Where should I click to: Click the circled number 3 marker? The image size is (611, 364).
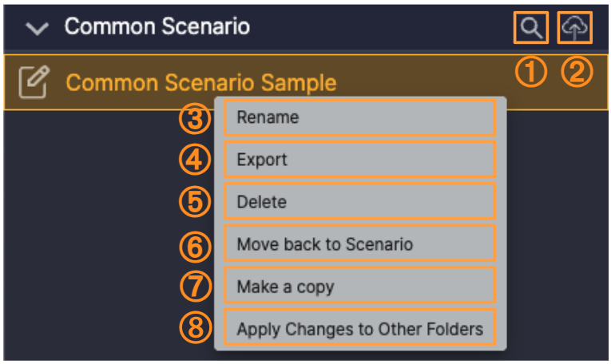pos(195,120)
